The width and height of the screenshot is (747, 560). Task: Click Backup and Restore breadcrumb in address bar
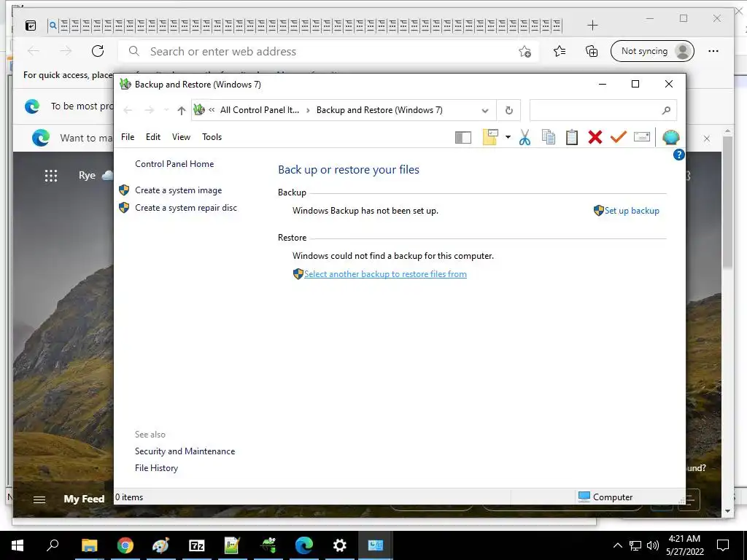point(379,110)
